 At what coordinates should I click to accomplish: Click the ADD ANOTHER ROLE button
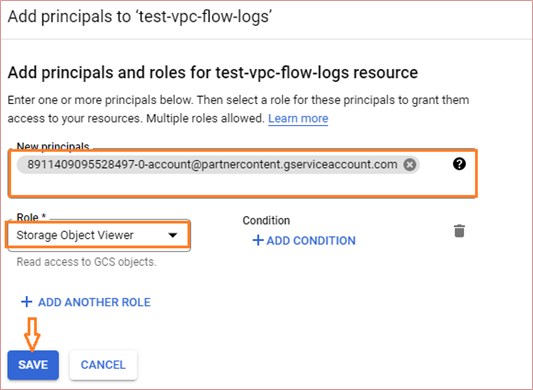coord(86,302)
